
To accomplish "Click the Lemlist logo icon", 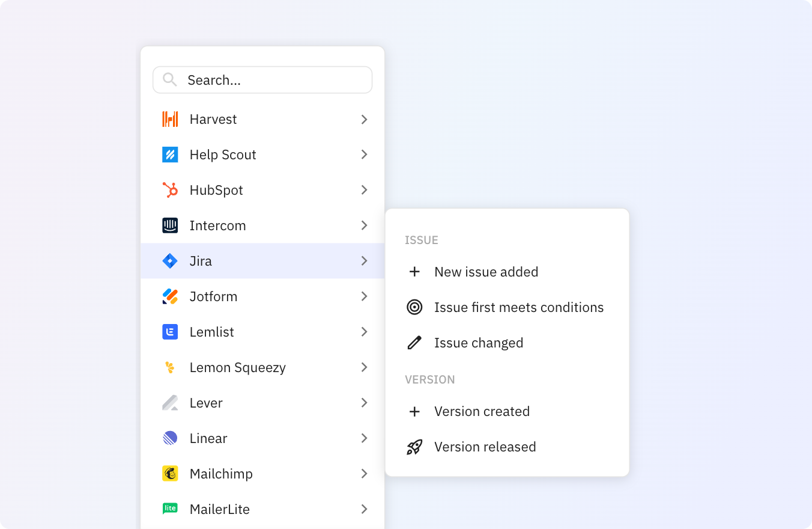I will 170,332.
